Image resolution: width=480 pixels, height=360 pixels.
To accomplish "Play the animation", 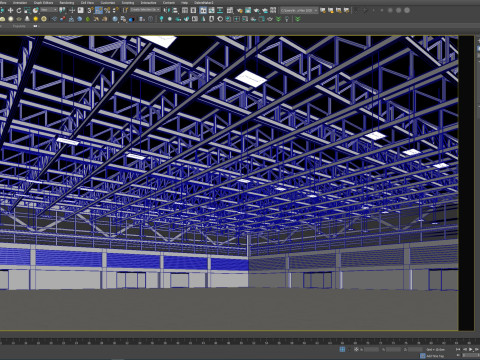I will [x=471, y=349].
